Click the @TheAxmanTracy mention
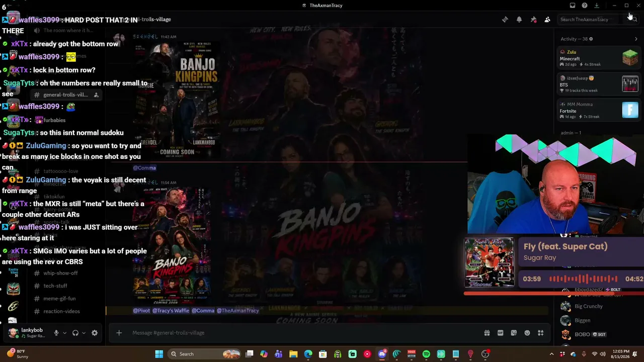Viewport: 644px width, 362px height. pos(237,311)
